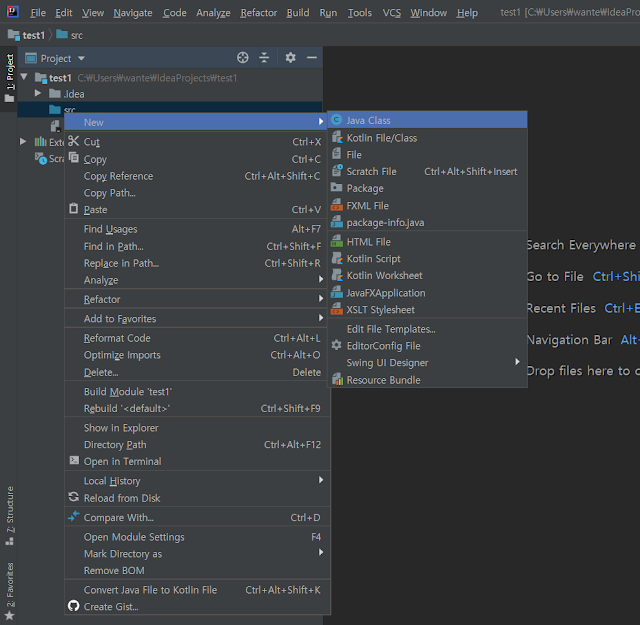Click the Paste clipboard icon
640x625 pixels.
pos(73,209)
